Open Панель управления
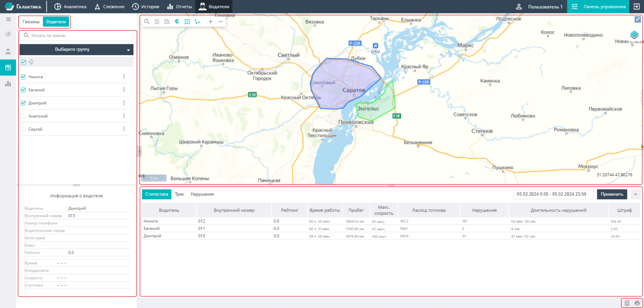Image resolution: width=644 pixels, height=308 pixels. [598, 7]
